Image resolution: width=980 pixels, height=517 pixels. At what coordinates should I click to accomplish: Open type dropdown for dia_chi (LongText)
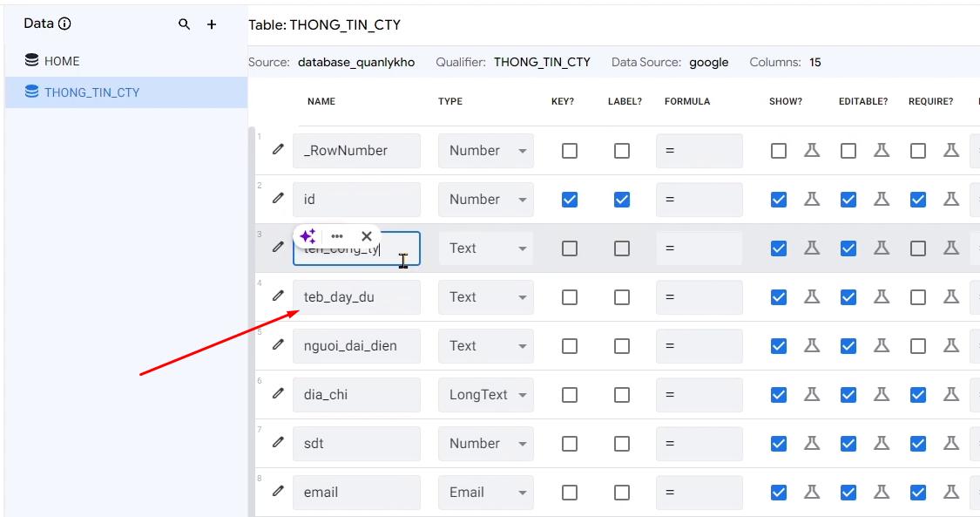(x=486, y=395)
